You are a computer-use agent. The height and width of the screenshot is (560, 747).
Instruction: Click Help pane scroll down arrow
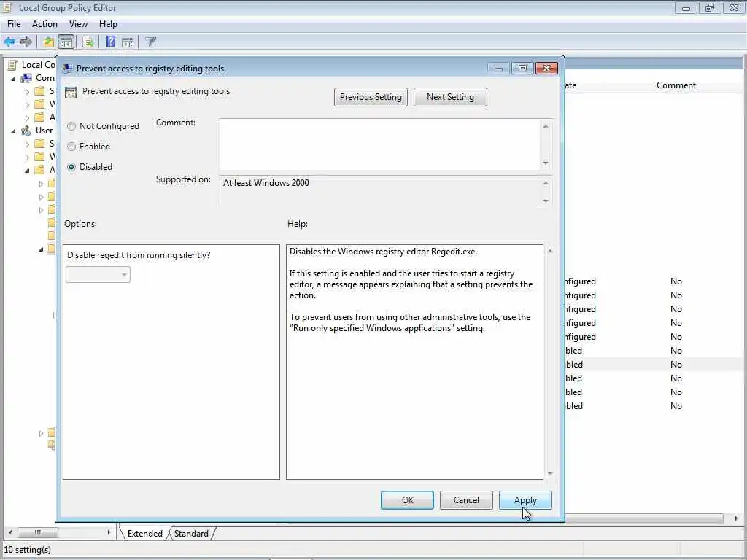550,473
